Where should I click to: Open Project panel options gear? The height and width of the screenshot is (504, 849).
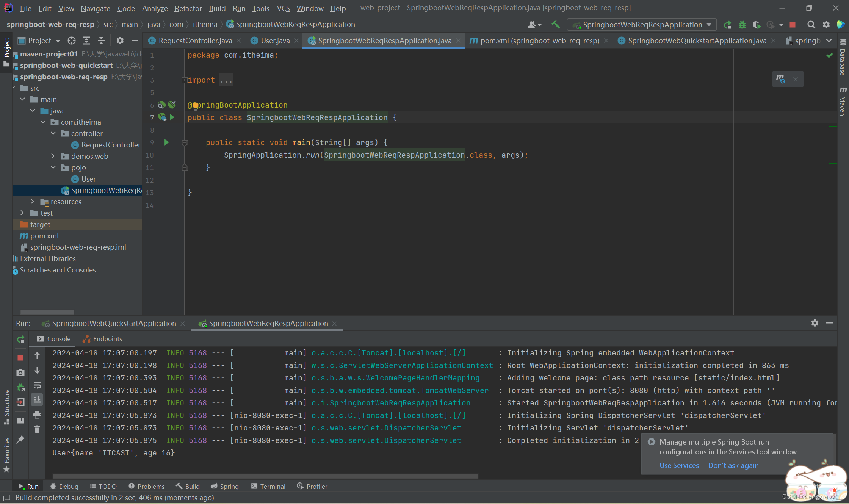point(120,41)
